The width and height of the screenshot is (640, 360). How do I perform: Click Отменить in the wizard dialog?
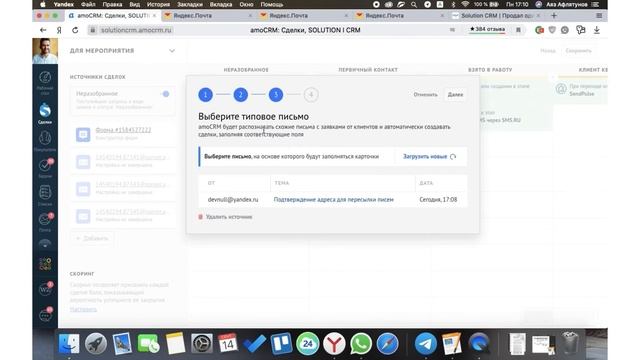tap(425, 94)
